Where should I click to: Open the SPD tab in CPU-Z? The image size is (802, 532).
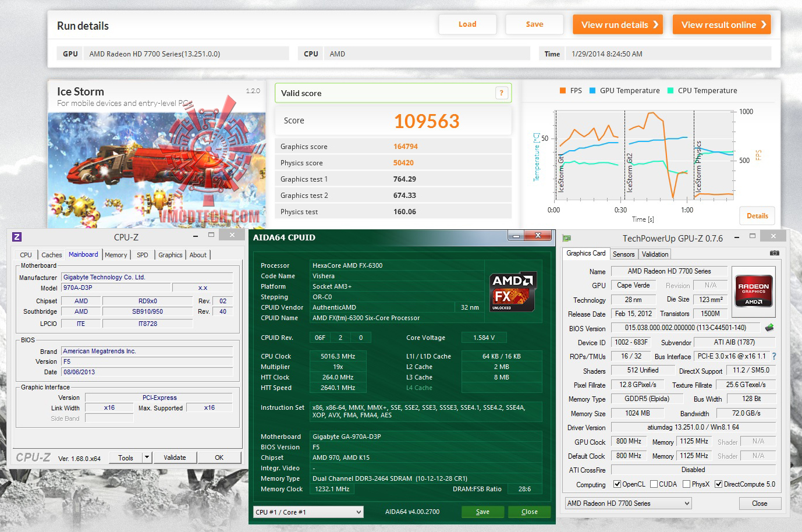[143, 255]
